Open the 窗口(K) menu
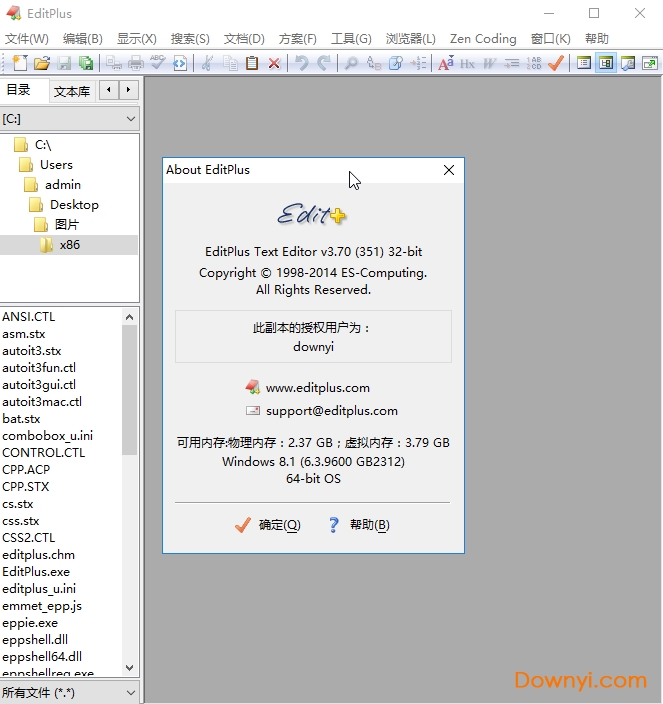 click(550, 39)
